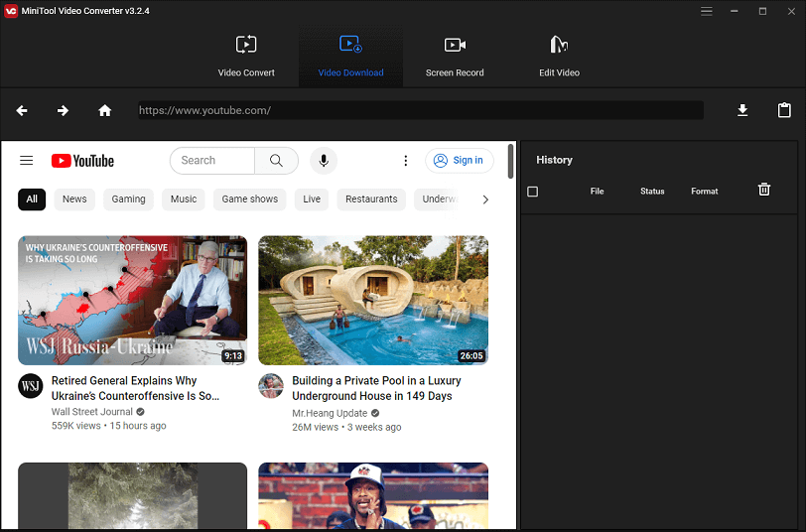Open the MiniTool hamburger menu

click(x=707, y=11)
